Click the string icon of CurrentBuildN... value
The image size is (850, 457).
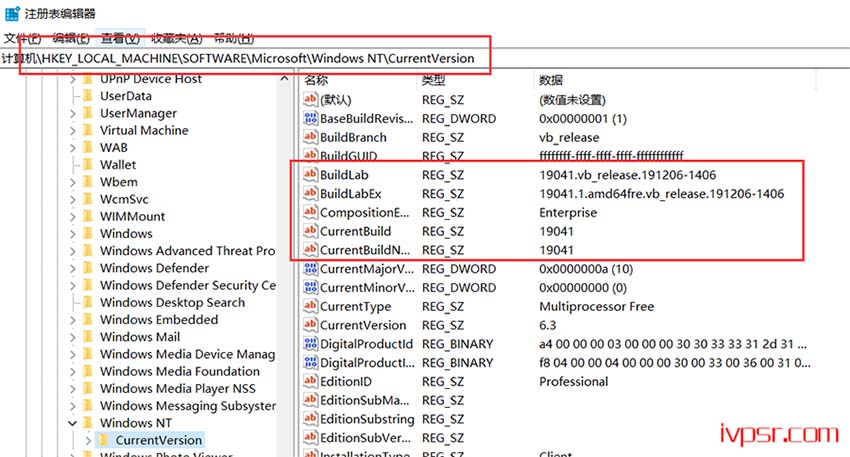[310, 249]
